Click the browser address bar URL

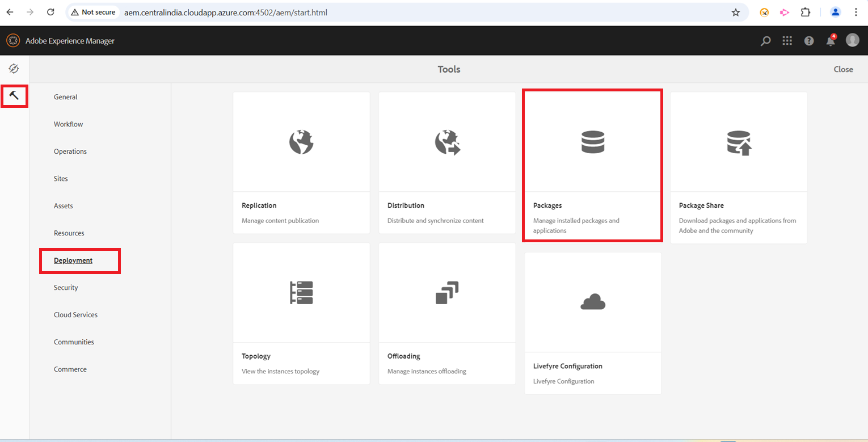click(x=226, y=12)
